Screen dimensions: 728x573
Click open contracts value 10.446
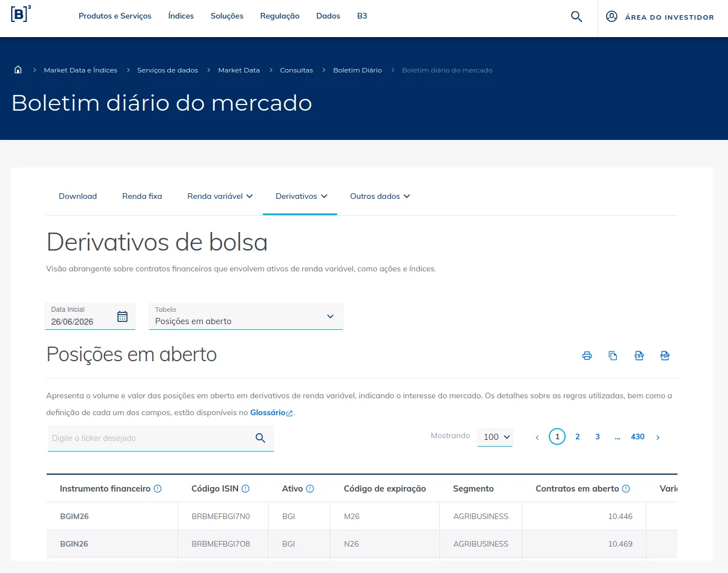pyautogui.click(x=620, y=516)
